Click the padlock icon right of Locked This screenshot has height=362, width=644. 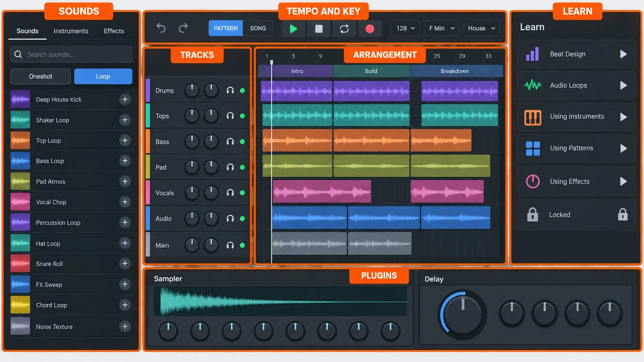coord(623,215)
